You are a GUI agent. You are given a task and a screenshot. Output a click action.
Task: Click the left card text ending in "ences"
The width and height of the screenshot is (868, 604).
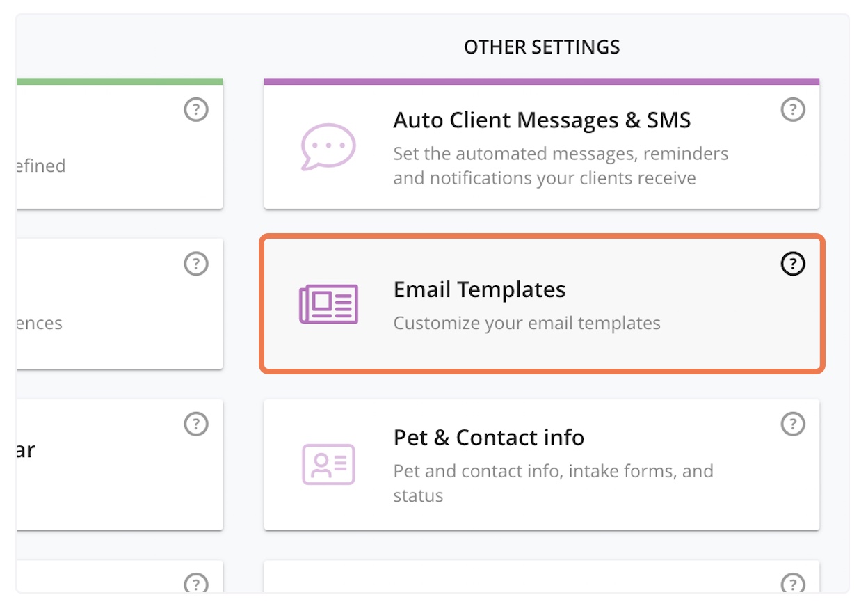pyautogui.click(x=39, y=324)
